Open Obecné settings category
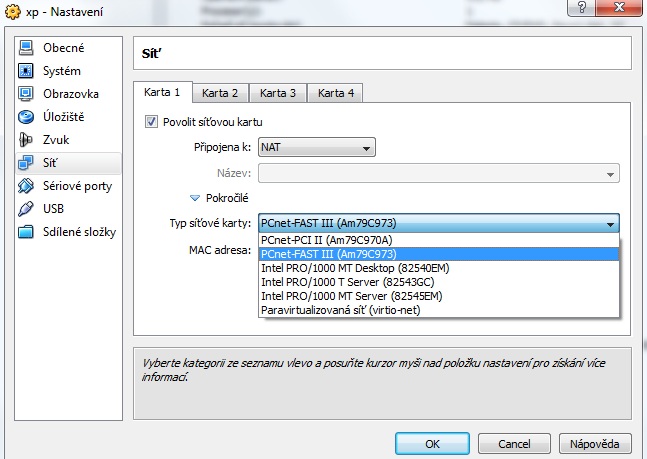Image resolution: width=647 pixels, height=459 pixels. tap(68, 48)
